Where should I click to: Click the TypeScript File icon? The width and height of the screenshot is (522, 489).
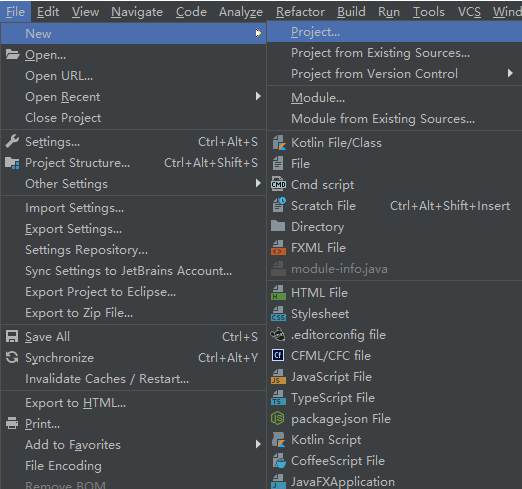coord(278,398)
